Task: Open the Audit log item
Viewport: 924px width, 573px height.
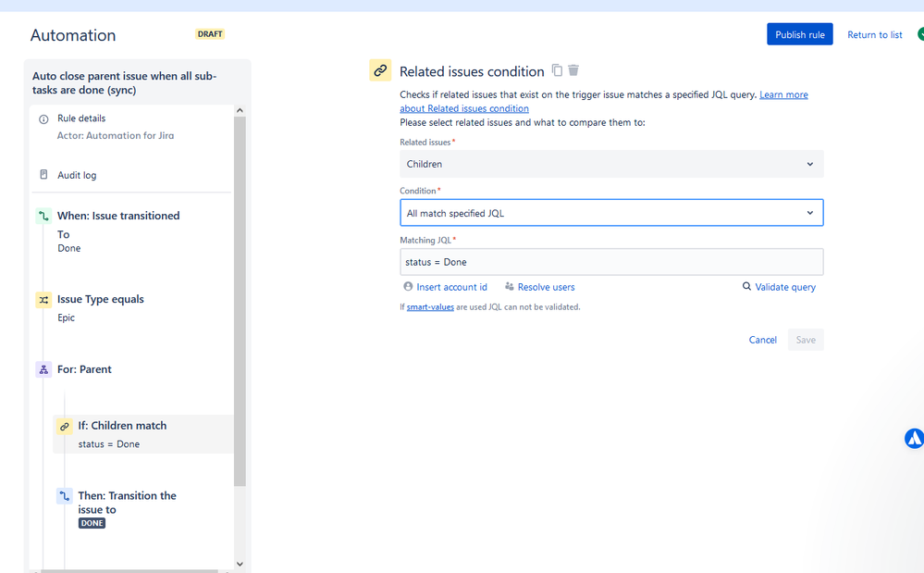Action: coord(77,175)
